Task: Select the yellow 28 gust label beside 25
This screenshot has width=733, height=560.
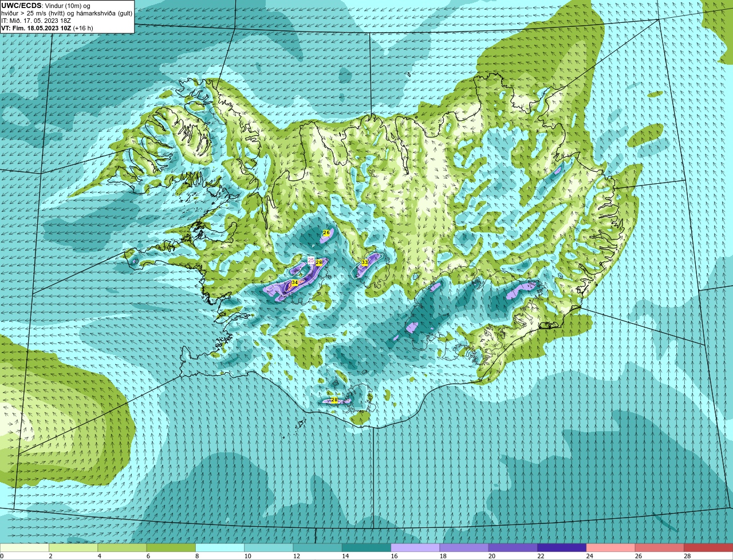Action: (x=319, y=262)
